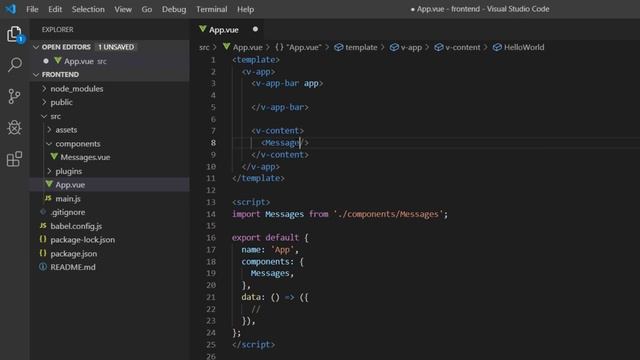Place cursor on import Messages line 14

click(x=340, y=214)
